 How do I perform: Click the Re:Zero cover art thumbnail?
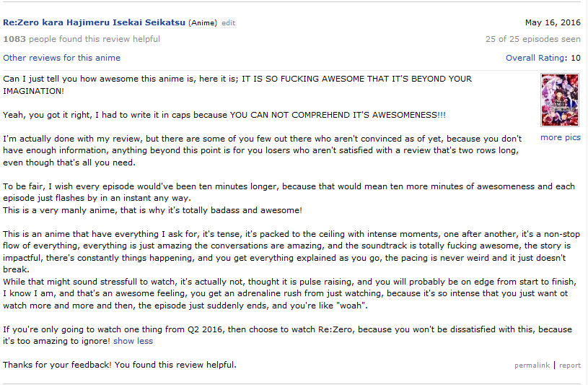(x=560, y=100)
